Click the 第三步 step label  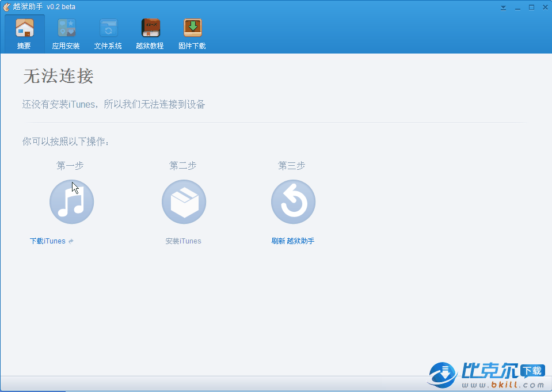[291, 166]
